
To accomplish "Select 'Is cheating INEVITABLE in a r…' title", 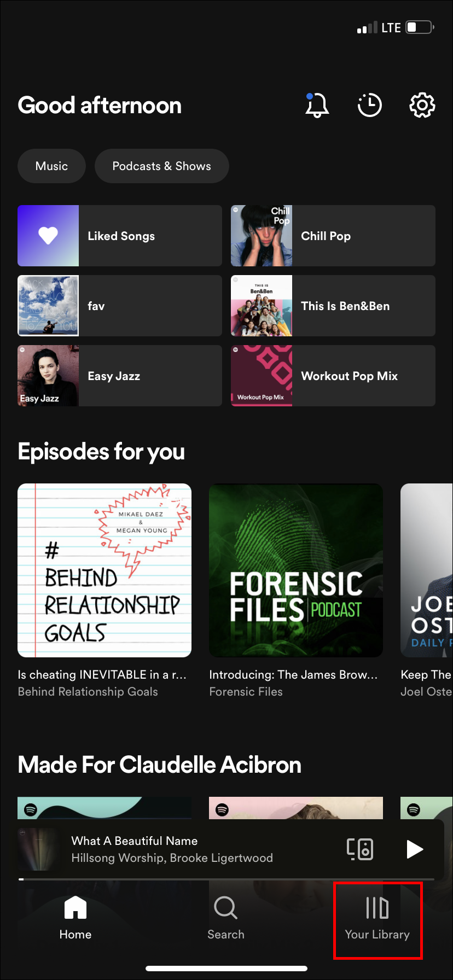I will point(102,675).
